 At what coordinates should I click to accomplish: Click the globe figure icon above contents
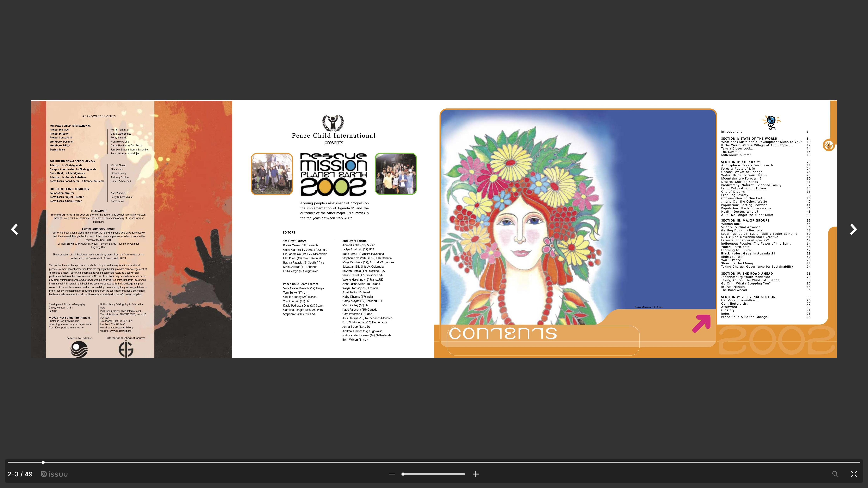click(771, 122)
